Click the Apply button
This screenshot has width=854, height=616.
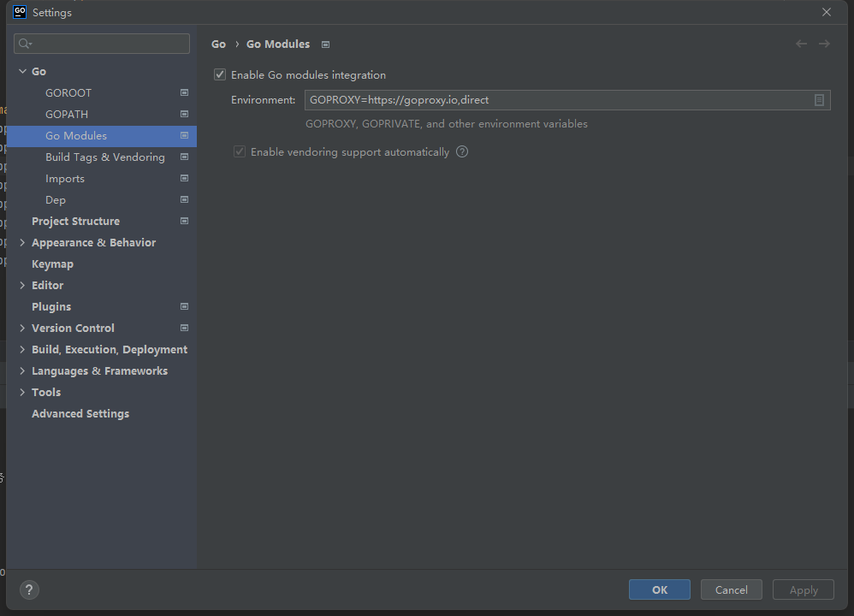(x=804, y=589)
